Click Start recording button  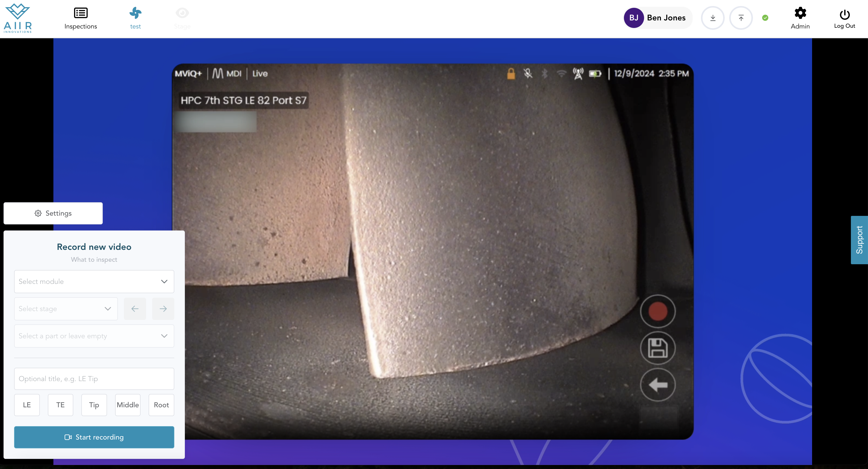coord(94,437)
